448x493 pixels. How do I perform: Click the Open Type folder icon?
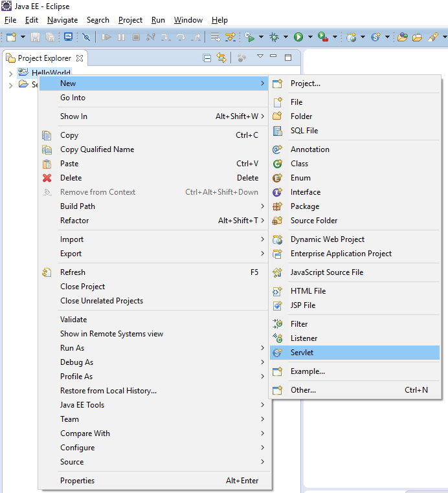pyautogui.click(x=403, y=37)
